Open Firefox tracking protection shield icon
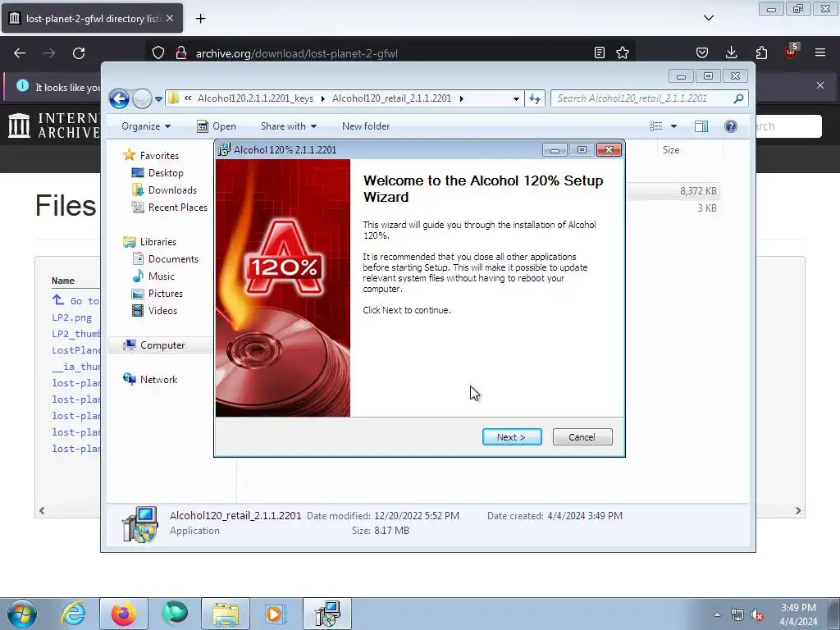Viewport: 840px width, 630px height. pos(158,53)
